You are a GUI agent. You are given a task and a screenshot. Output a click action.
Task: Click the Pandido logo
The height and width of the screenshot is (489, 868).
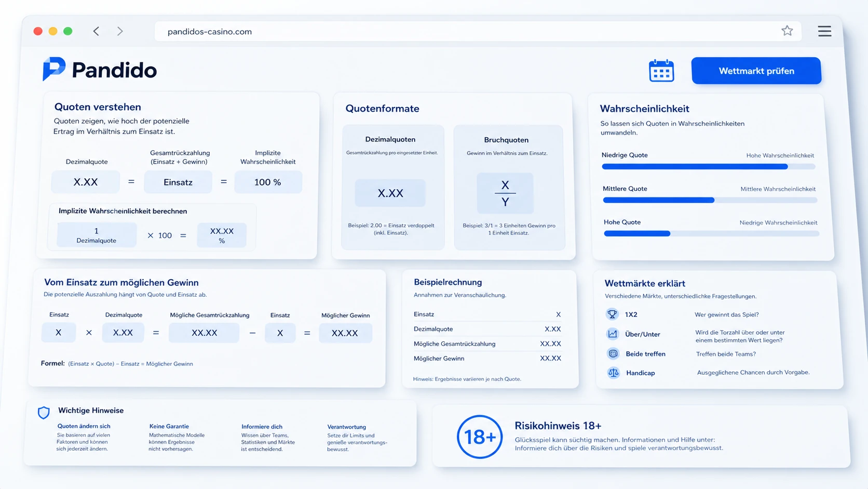100,70
